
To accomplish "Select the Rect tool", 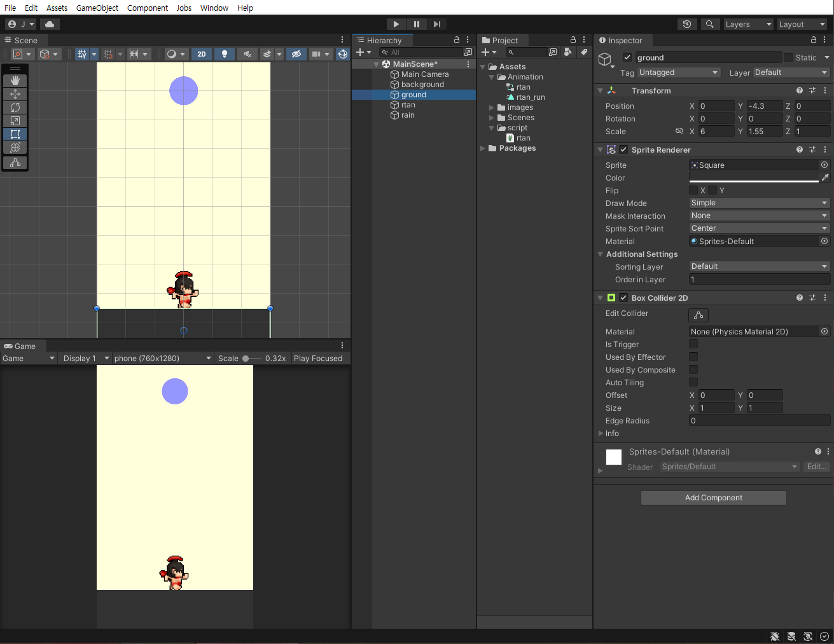I will coord(15,134).
